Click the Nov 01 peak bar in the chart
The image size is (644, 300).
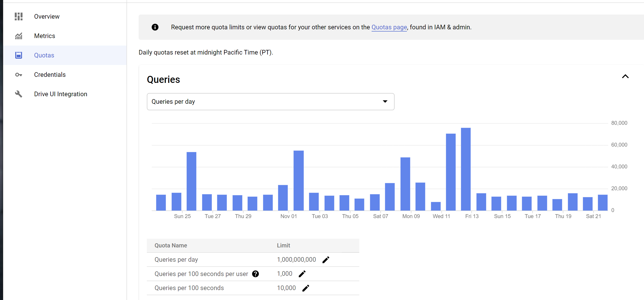(x=299, y=180)
